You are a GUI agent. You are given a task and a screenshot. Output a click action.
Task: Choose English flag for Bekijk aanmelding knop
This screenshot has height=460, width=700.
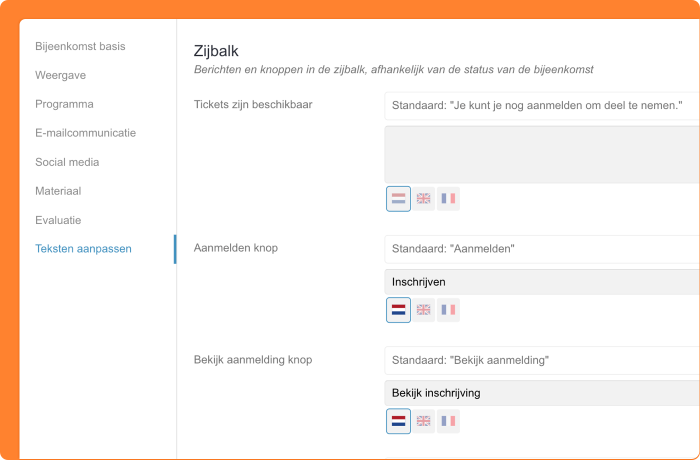[x=423, y=421]
